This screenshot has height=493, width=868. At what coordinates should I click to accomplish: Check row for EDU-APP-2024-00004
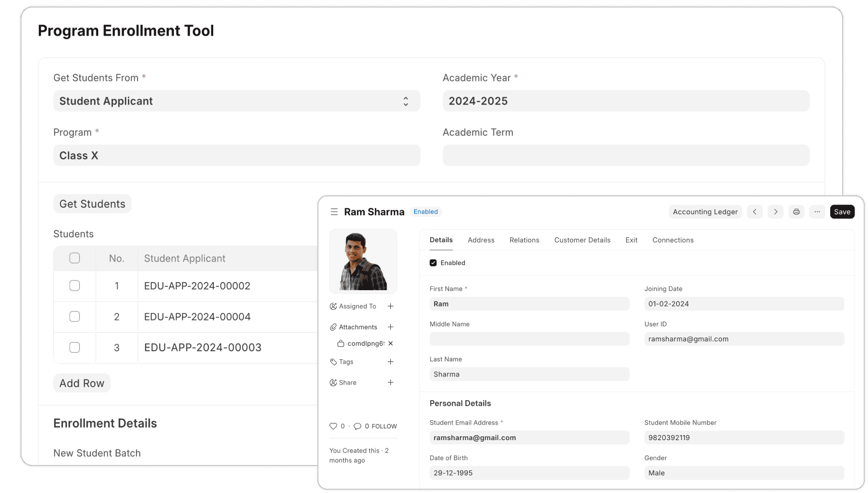click(74, 317)
